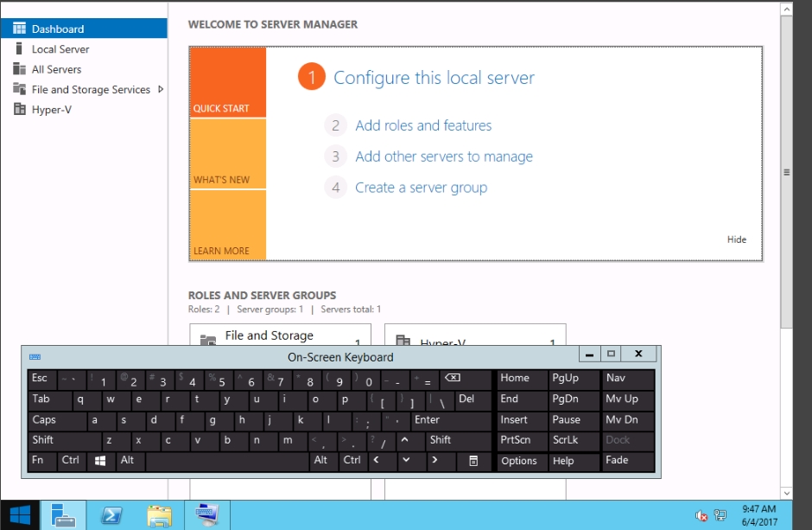Click the On-Screen Keyboard title bar icon

click(x=35, y=356)
